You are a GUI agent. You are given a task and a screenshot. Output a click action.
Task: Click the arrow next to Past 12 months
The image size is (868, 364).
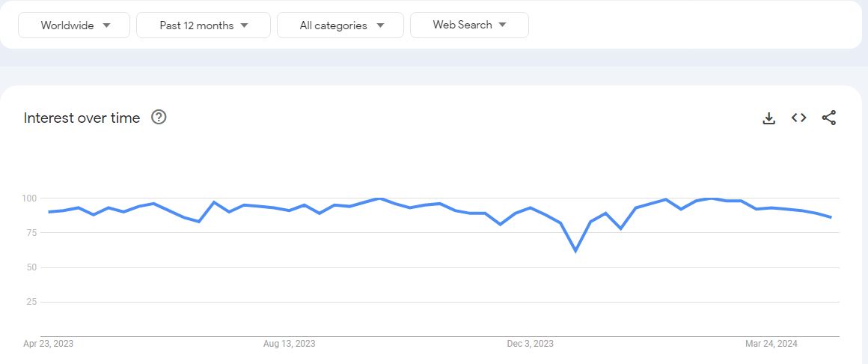coord(245,25)
